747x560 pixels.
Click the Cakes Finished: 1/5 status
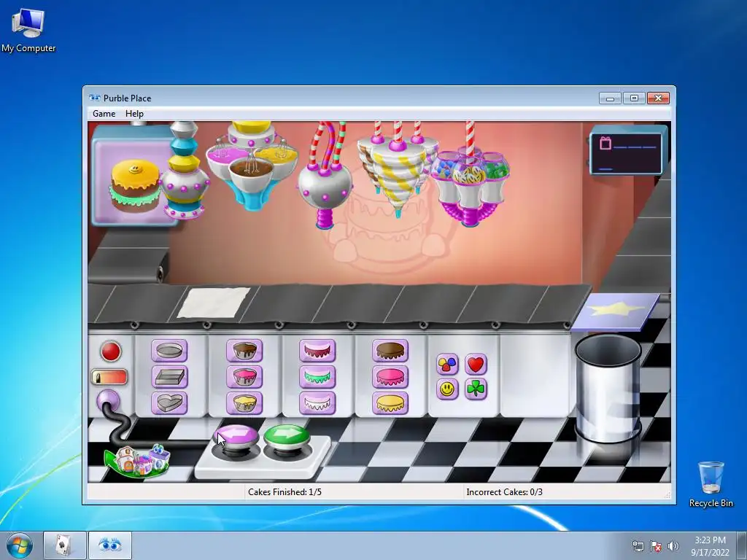point(285,492)
